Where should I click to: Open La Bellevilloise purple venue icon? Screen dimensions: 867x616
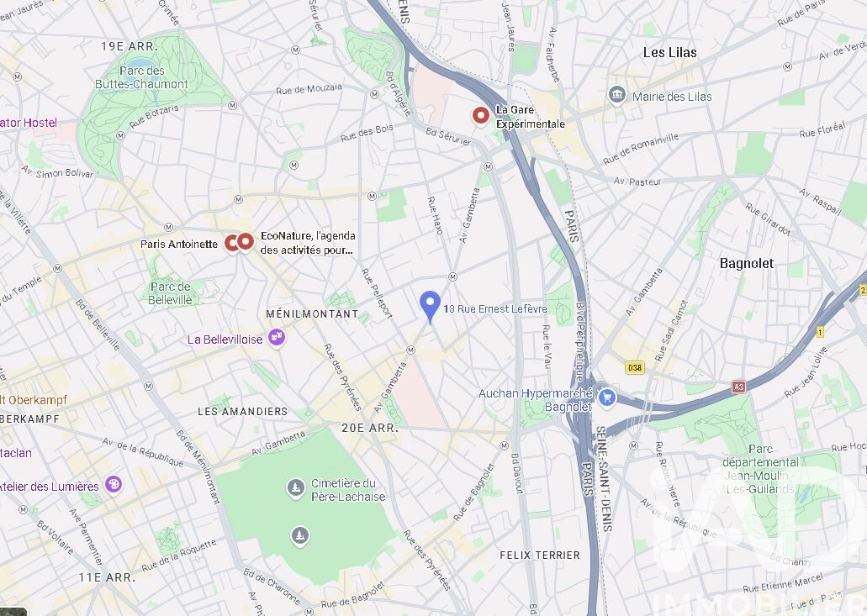pyautogui.click(x=277, y=338)
